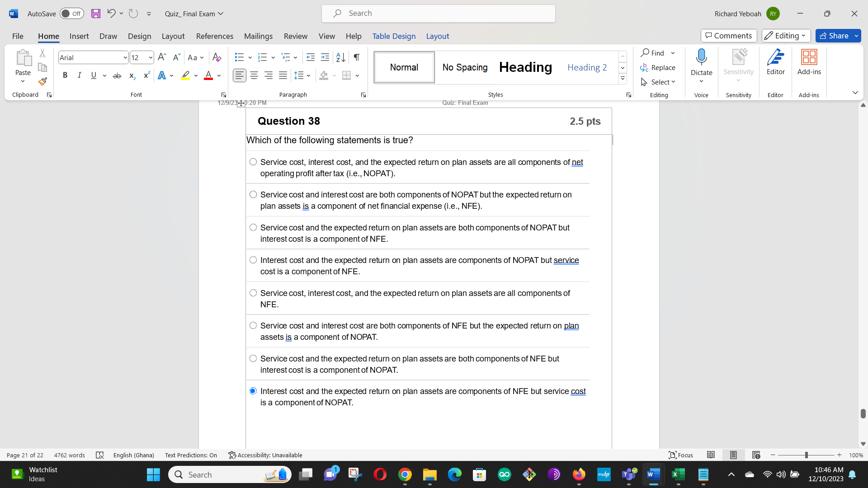Click the Share button
Viewport: 868px width, 488px height.
[x=834, y=36]
